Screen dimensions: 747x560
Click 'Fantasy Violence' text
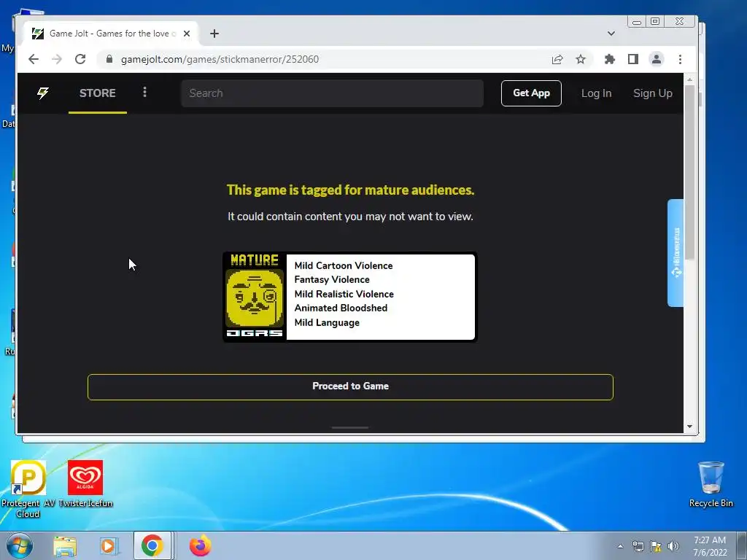[332, 279]
